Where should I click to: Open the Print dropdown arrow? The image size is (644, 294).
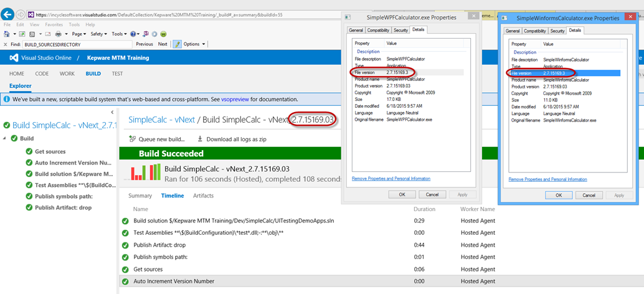(x=66, y=34)
